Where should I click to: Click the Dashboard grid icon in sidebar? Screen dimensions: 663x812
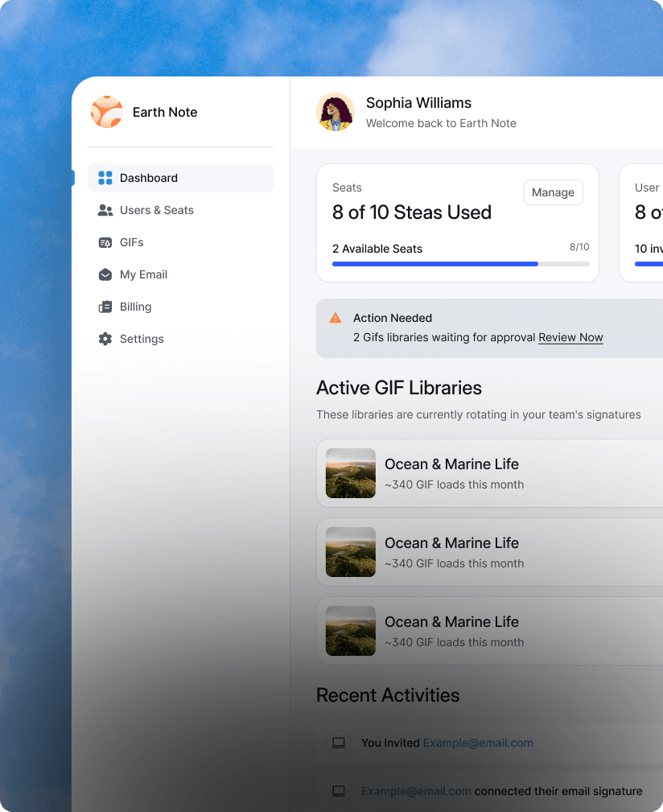[105, 178]
